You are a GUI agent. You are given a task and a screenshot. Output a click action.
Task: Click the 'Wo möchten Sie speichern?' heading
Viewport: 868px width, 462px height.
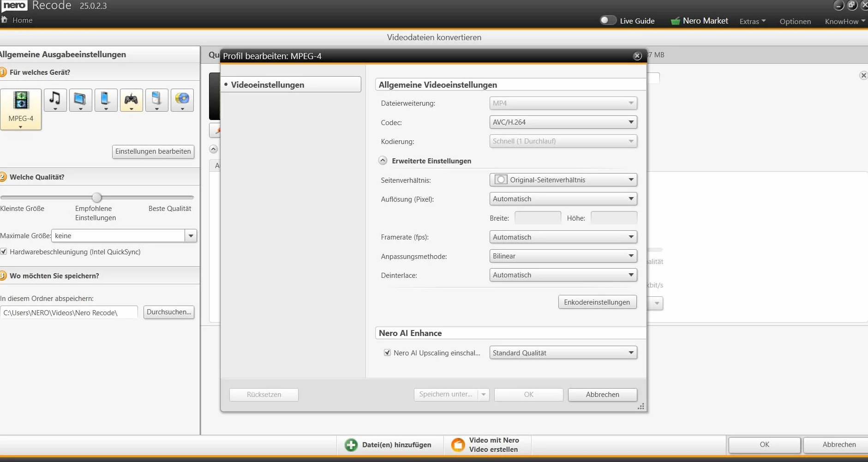(x=54, y=276)
